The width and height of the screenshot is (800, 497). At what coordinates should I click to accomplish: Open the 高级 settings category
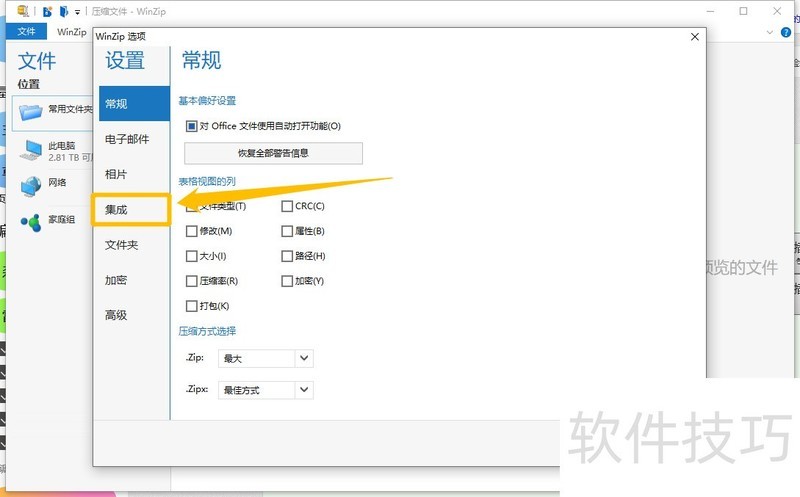116,315
